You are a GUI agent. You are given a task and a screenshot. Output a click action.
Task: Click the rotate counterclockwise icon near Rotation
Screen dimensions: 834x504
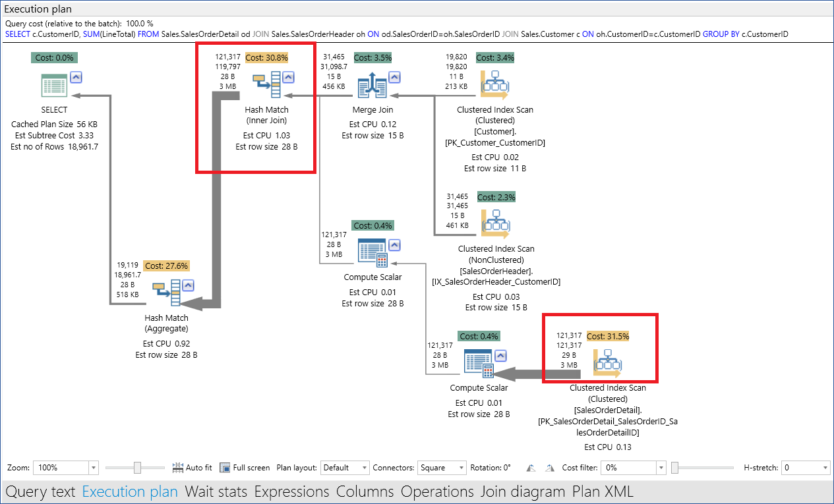coord(531,468)
